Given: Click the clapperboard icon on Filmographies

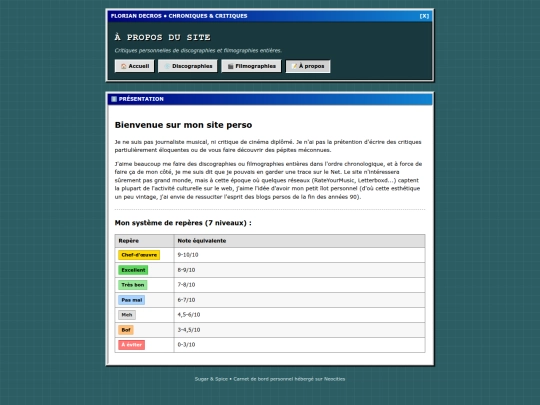Looking at the screenshot, I should [x=230, y=66].
